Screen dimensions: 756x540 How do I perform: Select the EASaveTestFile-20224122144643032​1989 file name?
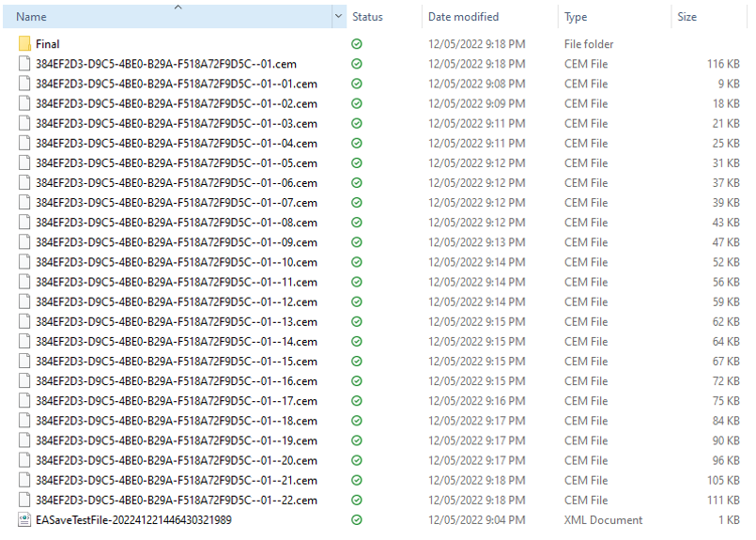(x=133, y=520)
